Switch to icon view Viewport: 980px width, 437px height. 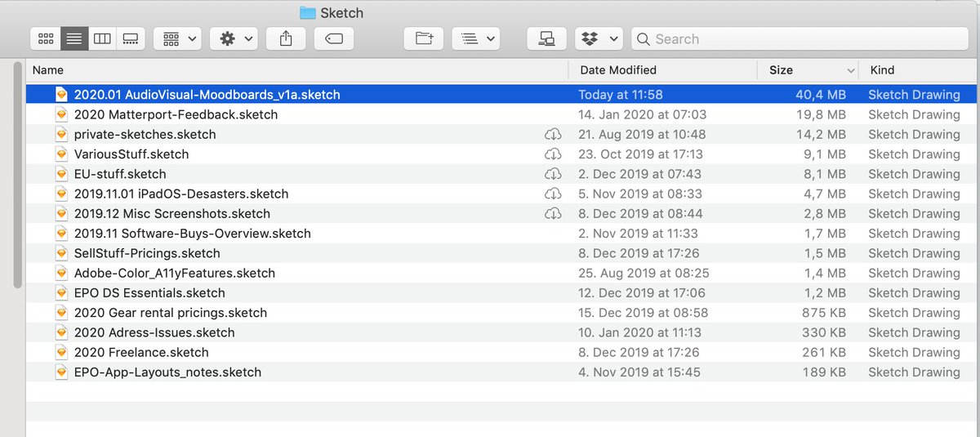[46, 38]
